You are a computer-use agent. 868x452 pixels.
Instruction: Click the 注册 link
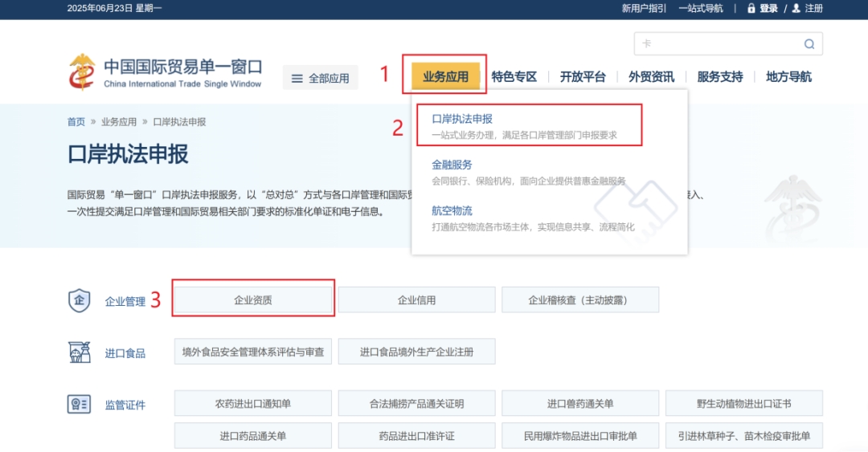[x=813, y=8]
